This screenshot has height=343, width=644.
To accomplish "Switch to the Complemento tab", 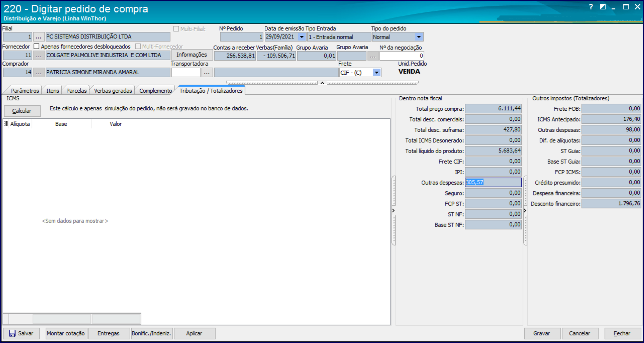I will 155,91.
